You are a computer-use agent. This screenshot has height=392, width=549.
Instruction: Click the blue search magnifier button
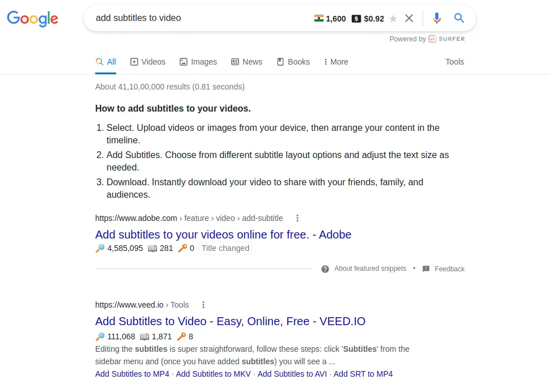pyautogui.click(x=459, y=18)
